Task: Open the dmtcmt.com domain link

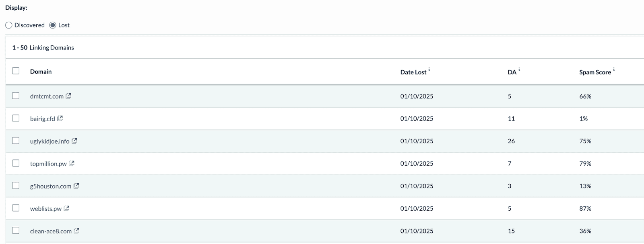Action: point(47,96)
